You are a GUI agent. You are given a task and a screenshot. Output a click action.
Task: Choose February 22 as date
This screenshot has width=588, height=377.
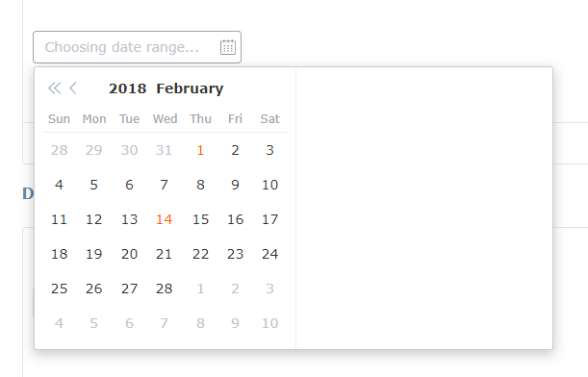click(200, 254)
